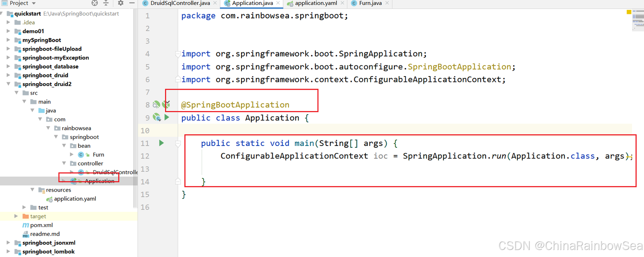The image size is (644, 257).
Task: Click the resources folder icon
Action: coord(42,190)
